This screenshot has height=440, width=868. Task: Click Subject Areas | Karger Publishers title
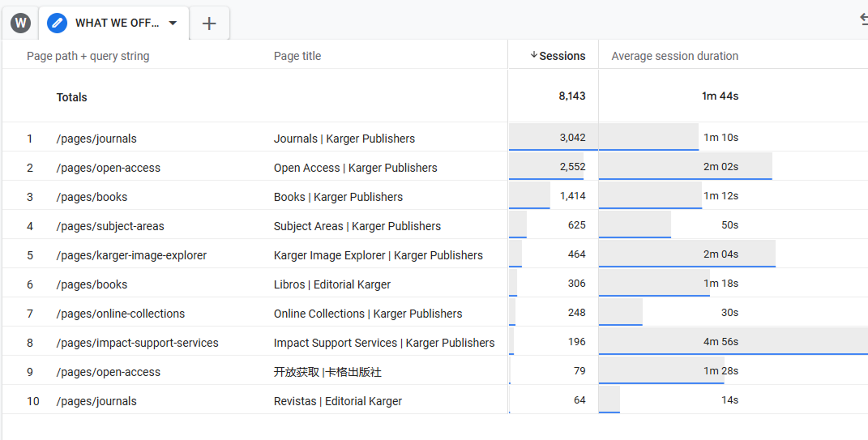(357, 226)
